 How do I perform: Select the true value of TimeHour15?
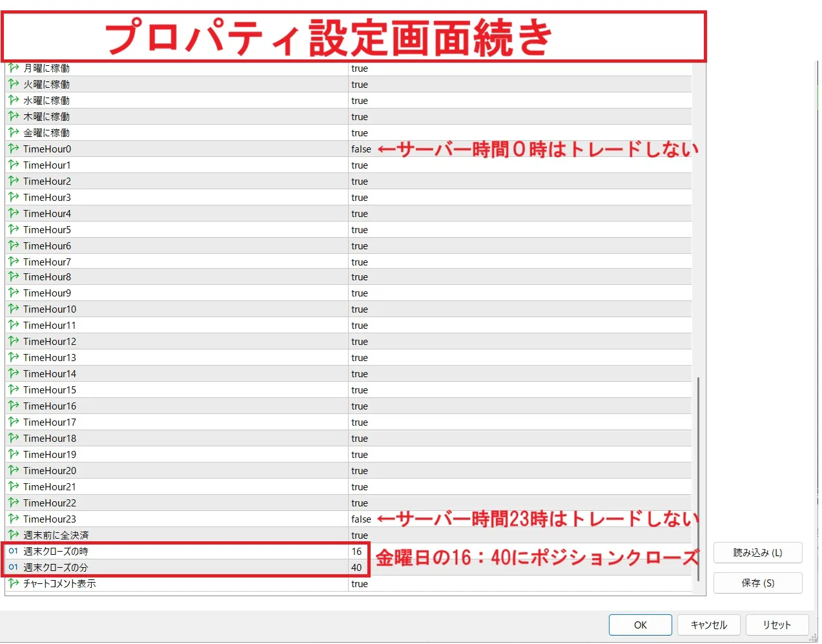pyautogui.click(x=360, y=390)
